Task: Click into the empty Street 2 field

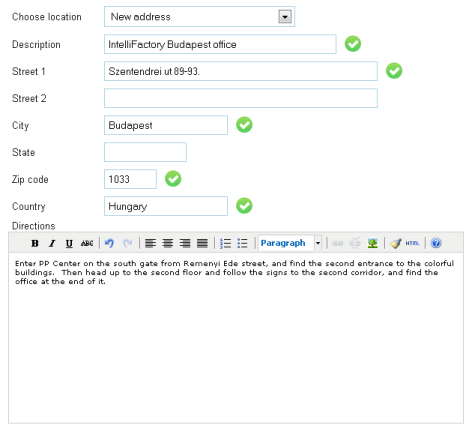Action: tap(241, 98)
